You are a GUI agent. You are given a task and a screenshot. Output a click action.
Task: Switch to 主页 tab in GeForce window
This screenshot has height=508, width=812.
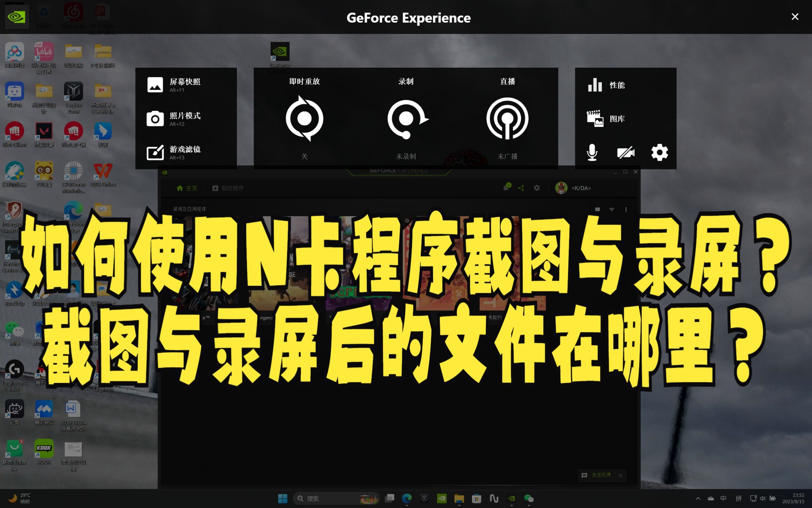click(187, 188)
